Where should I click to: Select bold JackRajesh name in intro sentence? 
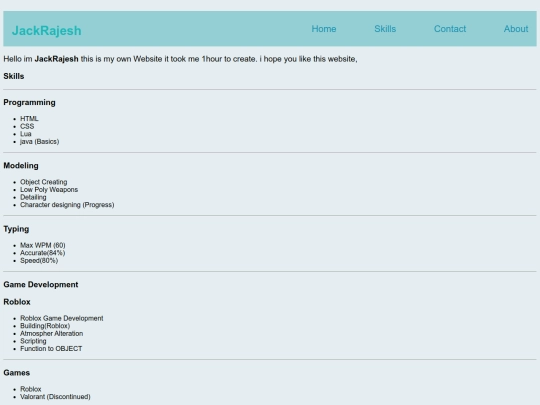coord(56,59)
